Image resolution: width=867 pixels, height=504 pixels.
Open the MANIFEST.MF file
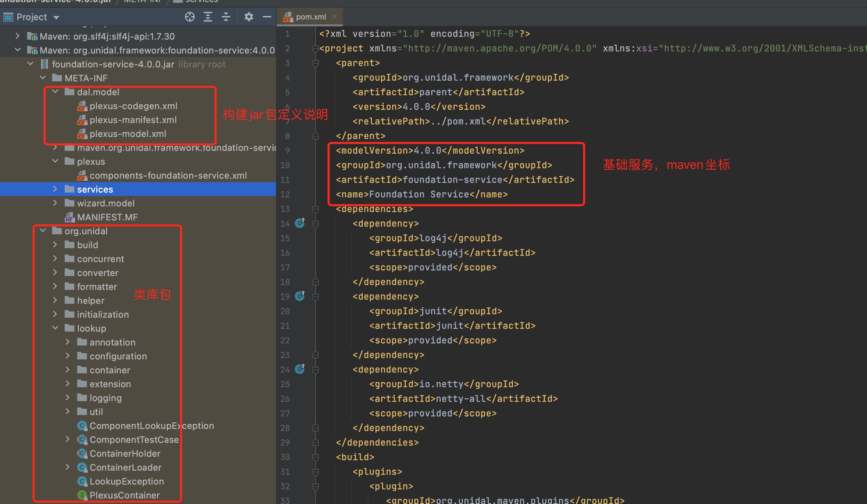click(x=107, y=217)
